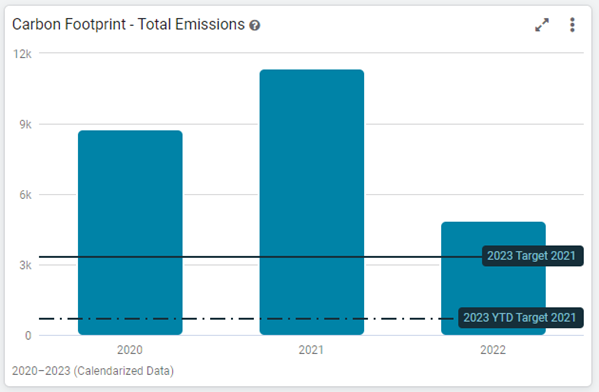This screenshot has height=392, width=599.
Task: Click the 12k y-axis label
Action: [x=22, y=54]
